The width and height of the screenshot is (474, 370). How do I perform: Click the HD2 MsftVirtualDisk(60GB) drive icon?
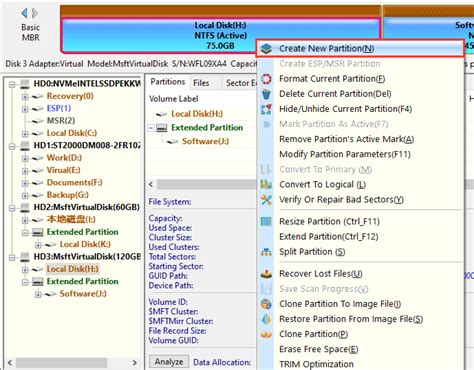(x=25, y=207)
